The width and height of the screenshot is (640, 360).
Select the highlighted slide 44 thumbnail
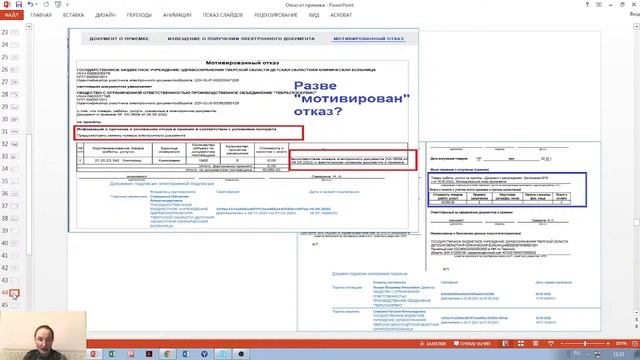[14, 293]
